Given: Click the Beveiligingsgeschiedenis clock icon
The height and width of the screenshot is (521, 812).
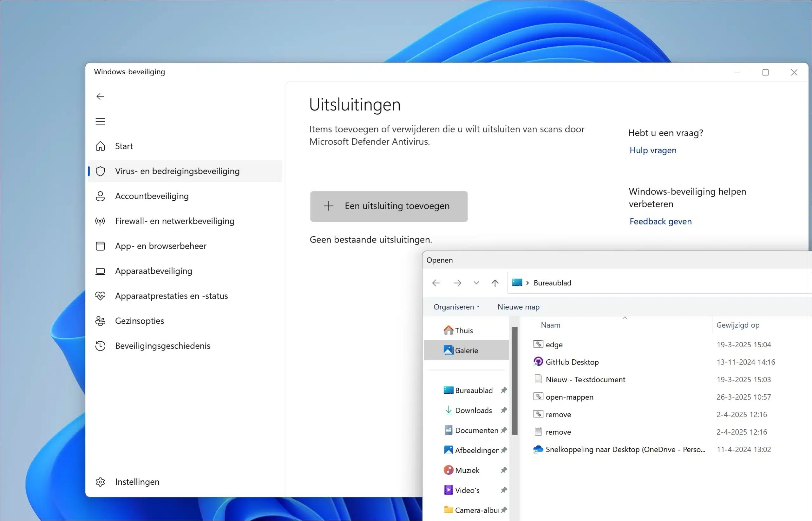Looking at the screenshot, I should point(100,346).
